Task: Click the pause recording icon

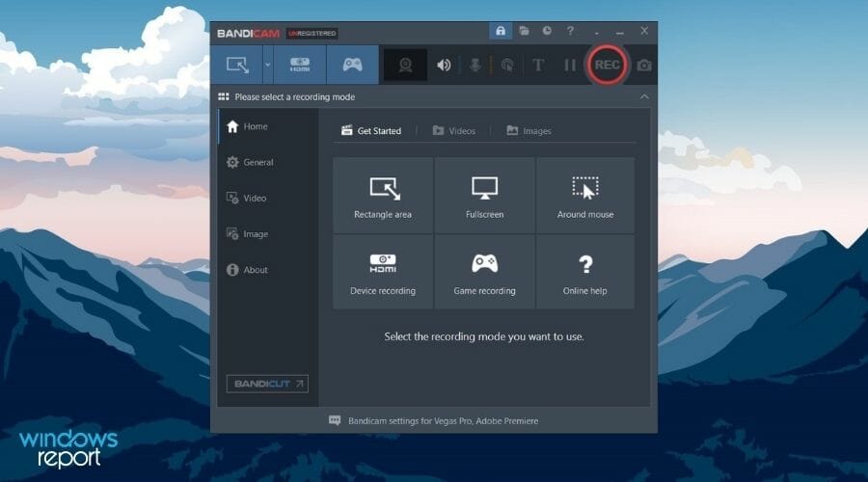Action: point(570,66)
